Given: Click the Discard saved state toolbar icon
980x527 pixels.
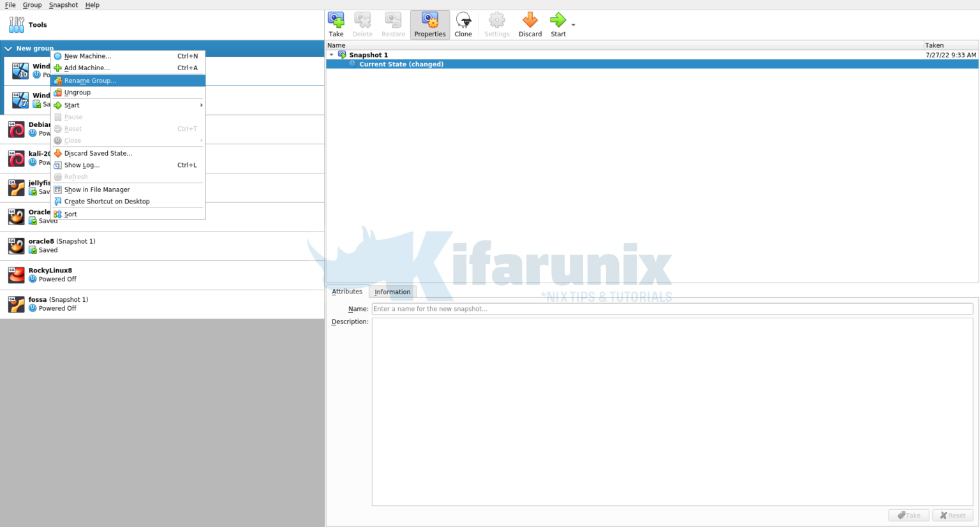Looking at the screenshot, I should pyautogui.click(x=530, y=25).
